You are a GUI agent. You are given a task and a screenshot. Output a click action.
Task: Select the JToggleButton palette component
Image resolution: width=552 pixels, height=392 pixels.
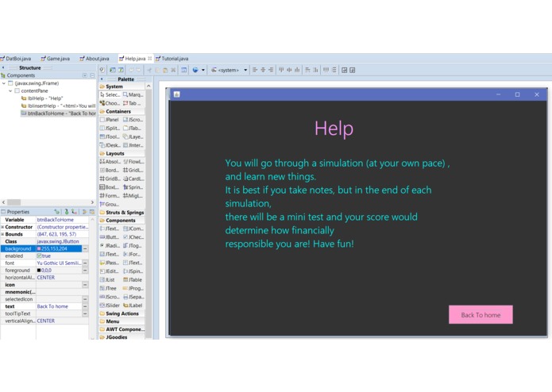(133, 245)
